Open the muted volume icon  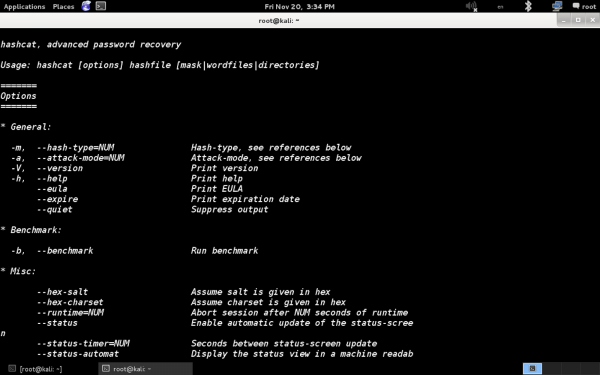click(471, 7)
